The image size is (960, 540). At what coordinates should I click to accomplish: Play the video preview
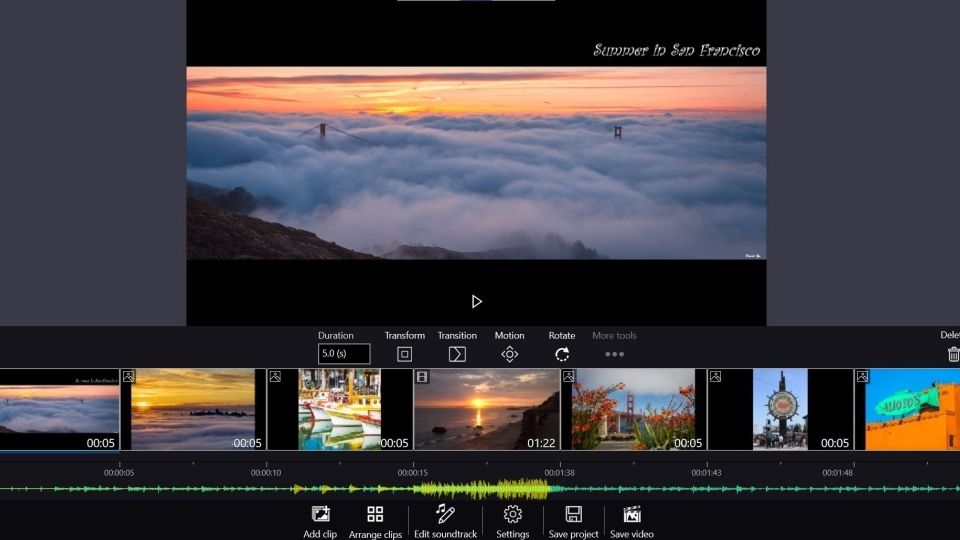pyautogui.click(x=476, y=301)
